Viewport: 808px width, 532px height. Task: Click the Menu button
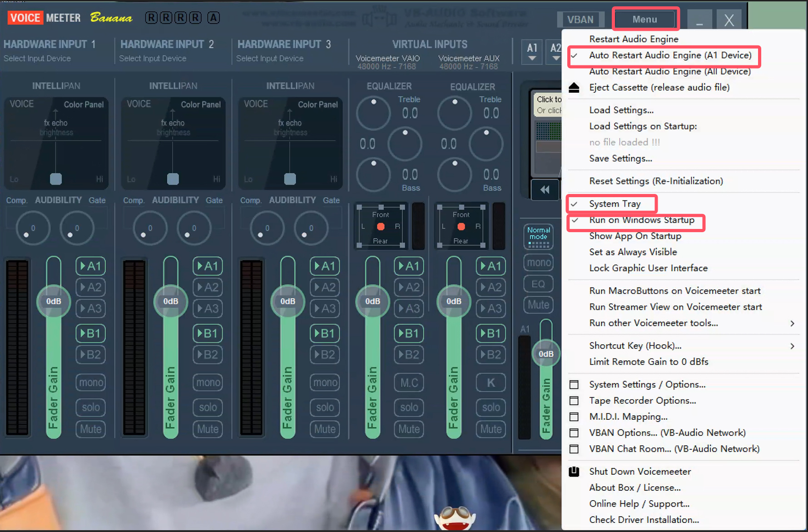pos(645,20)
